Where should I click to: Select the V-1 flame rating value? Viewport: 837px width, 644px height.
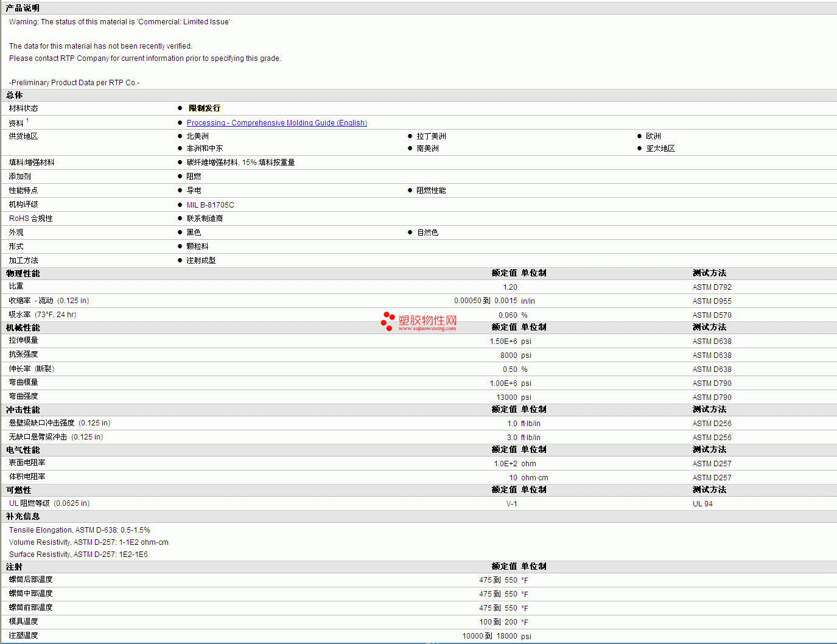[511, 504]
